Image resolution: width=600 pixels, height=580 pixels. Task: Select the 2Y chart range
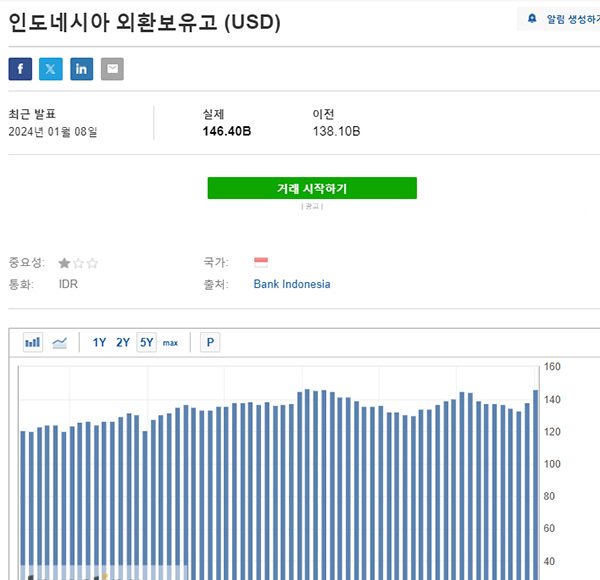pyautogui.click(x=123, y=342)
